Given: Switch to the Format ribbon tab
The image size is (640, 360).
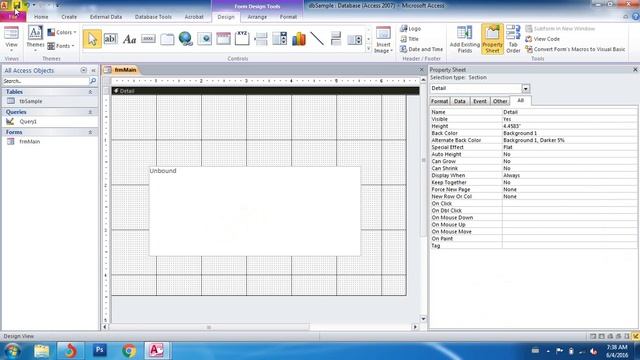Looking at the screenshot, I should coord(288,17).
